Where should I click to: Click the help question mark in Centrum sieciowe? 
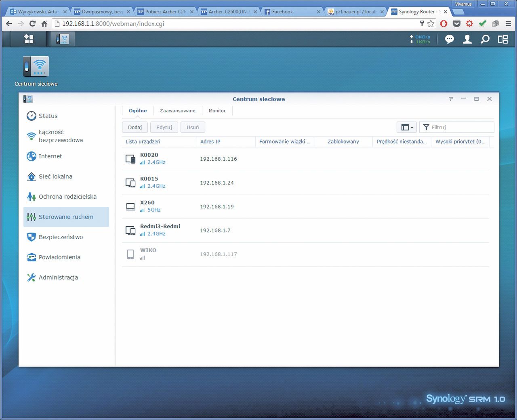(451, 99)
